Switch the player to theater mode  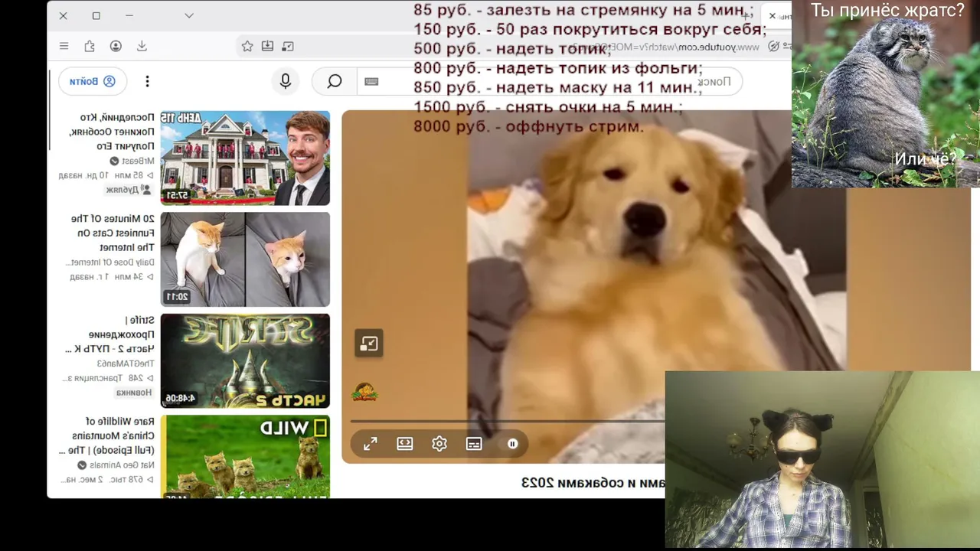tap(405, 444)
